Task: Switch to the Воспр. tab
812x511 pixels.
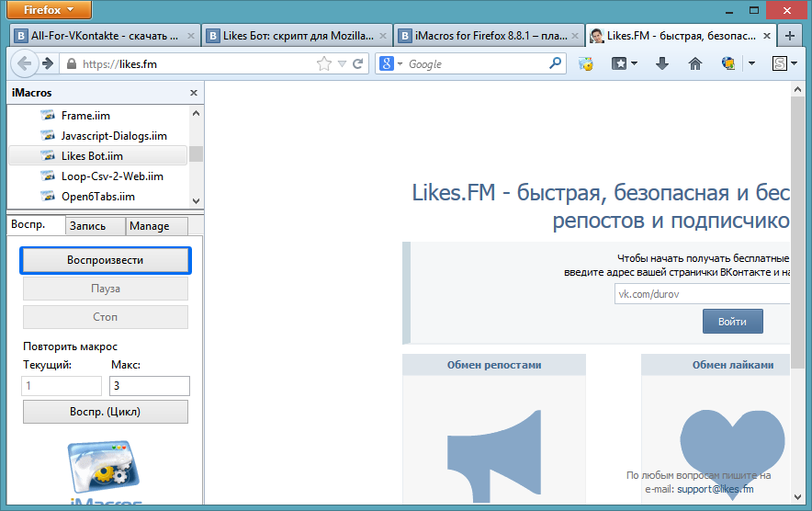Action: pyautogui.click(x=35, y=225)
